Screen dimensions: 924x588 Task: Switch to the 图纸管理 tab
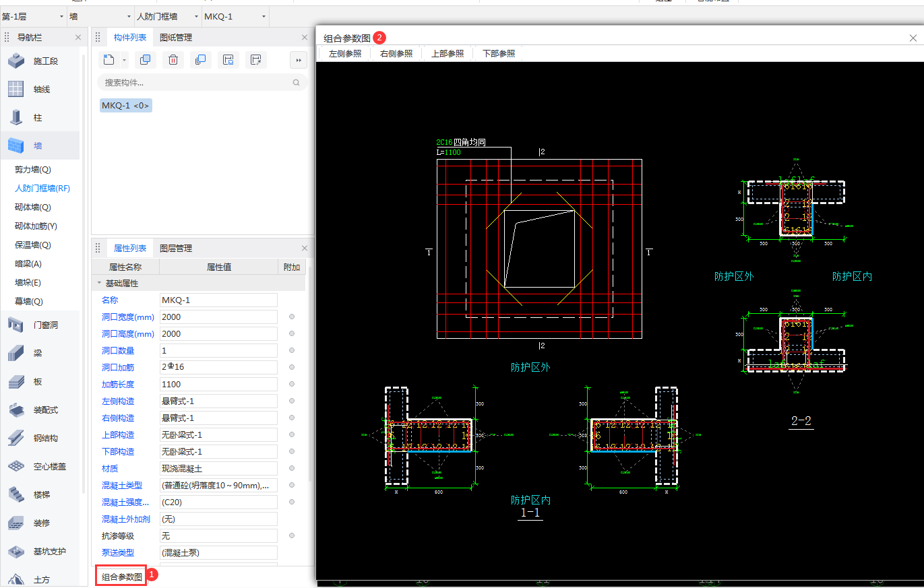(x=175, y=38)
